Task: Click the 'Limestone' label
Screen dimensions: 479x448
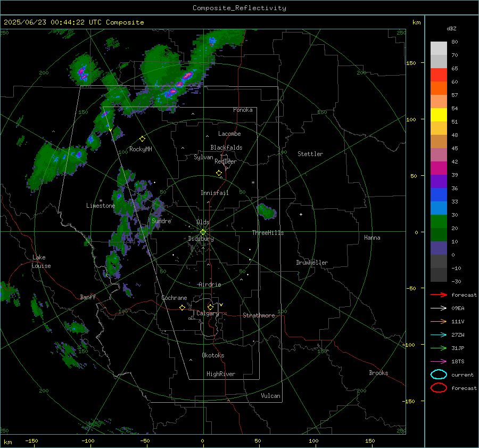Action: click(x=101, y=206)
